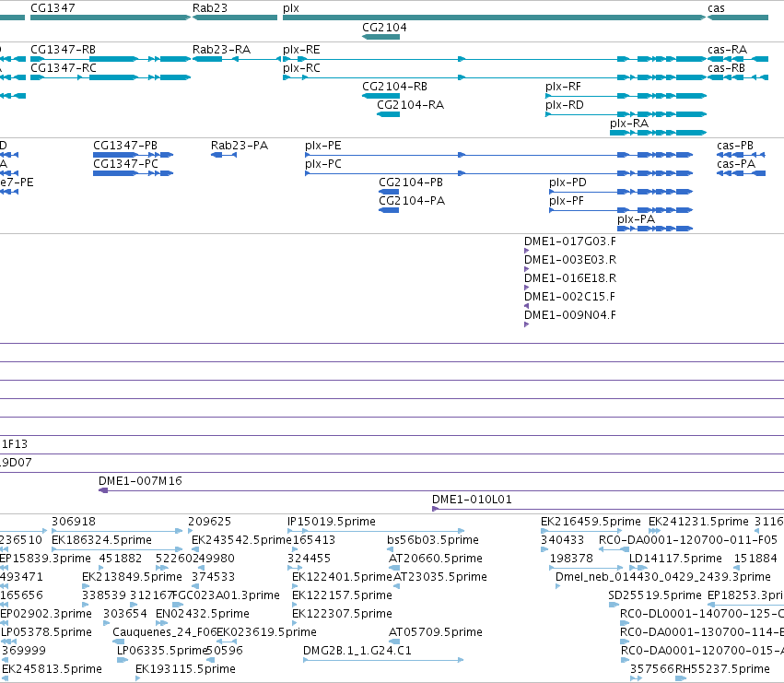784x683 pixels.
Task: Select EK245813.5prime
Action: (x=5, y=679)
